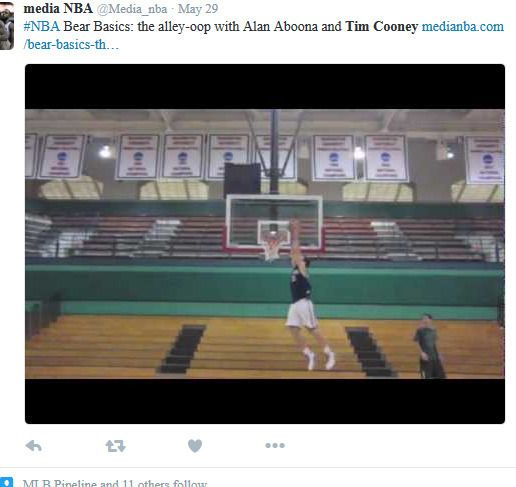Select the bolded Tim Cooney text
The width and height of the screenshot is (516, 487).
pyautogui.click(x=381, y=26)
